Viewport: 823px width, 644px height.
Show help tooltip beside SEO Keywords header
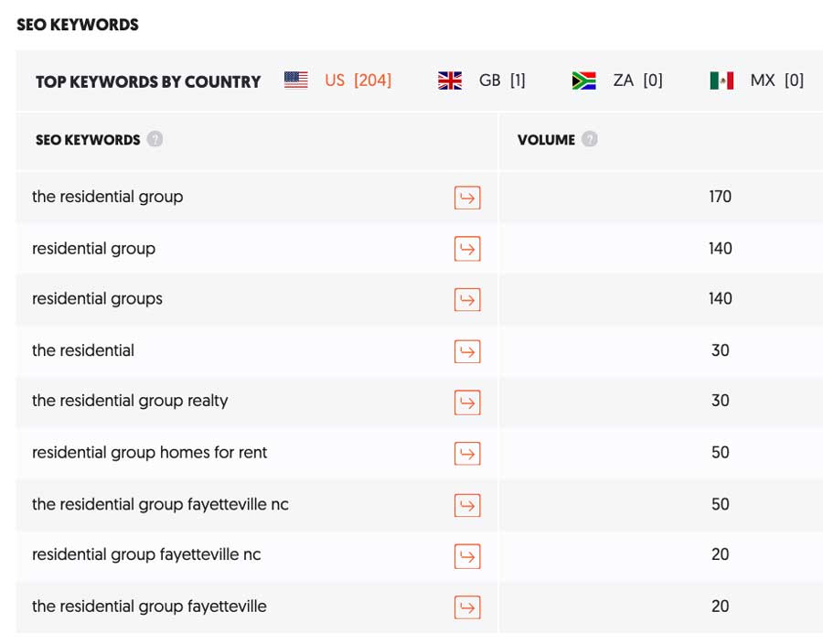pyautogui.click(x=155, y=139)
